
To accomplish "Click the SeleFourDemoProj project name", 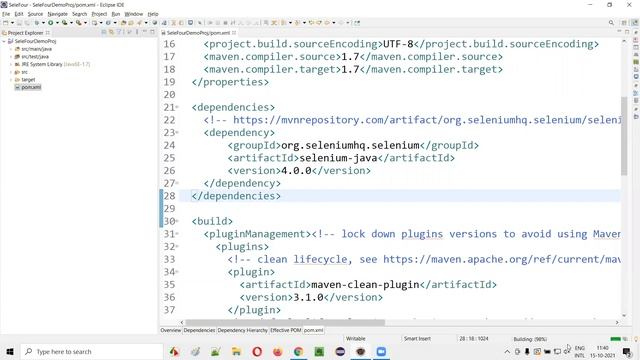I will click(x=35, y=41).
